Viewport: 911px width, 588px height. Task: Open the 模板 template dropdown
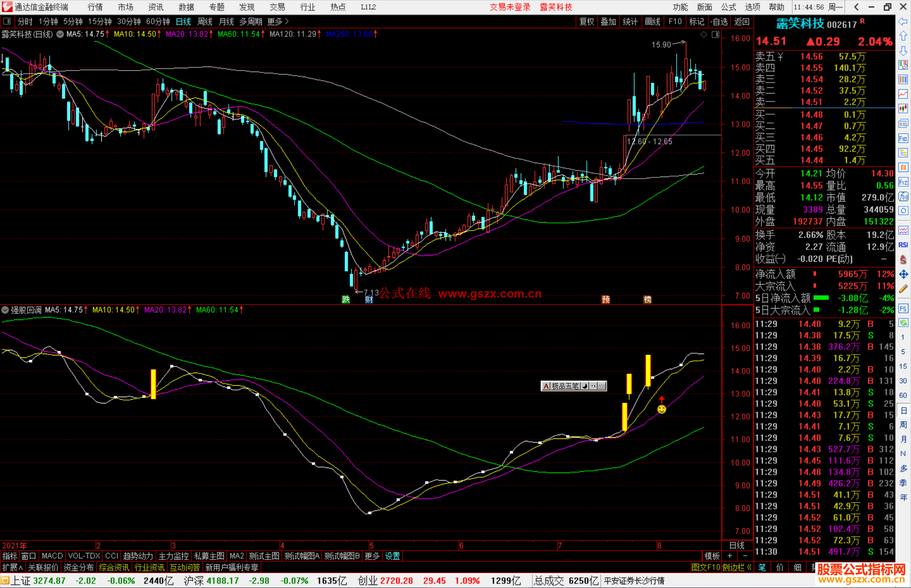point(712,556)
